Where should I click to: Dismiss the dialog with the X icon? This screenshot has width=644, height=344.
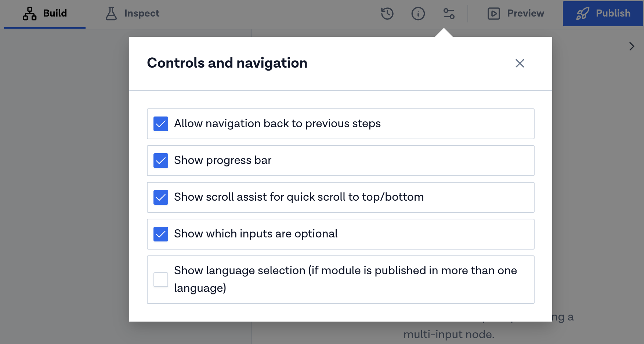(x=520, y=63)
